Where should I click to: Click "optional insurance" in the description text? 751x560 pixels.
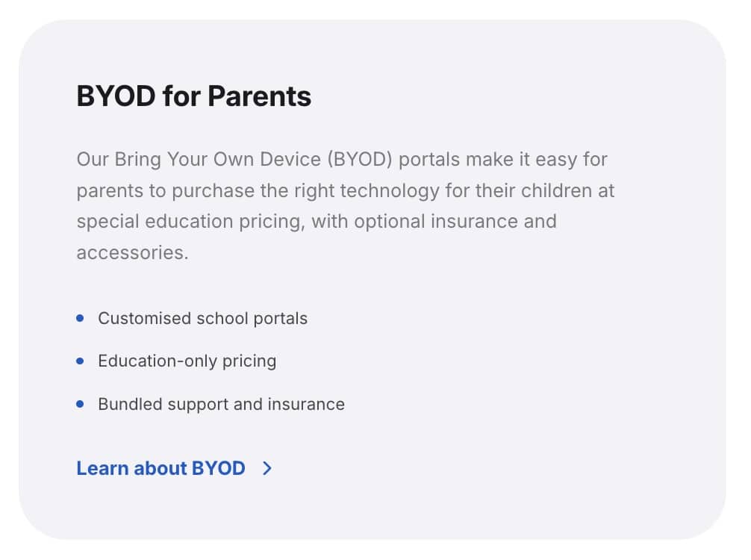pos(437,222)
